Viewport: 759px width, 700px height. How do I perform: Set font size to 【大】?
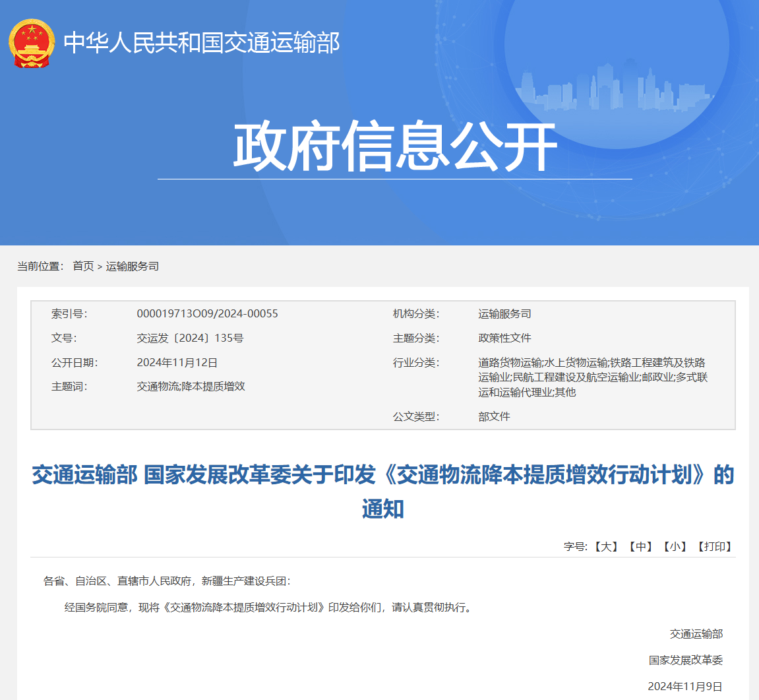click(x=605, y=546)
